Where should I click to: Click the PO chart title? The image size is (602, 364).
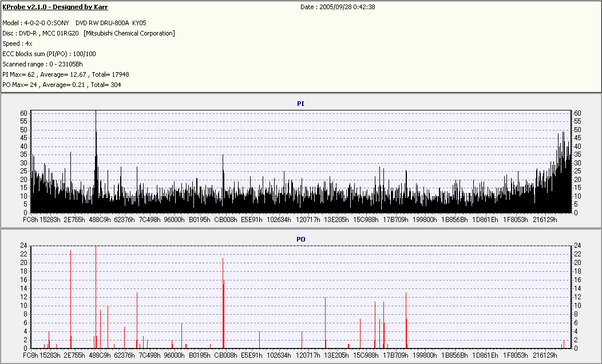(x=300, y=239)
